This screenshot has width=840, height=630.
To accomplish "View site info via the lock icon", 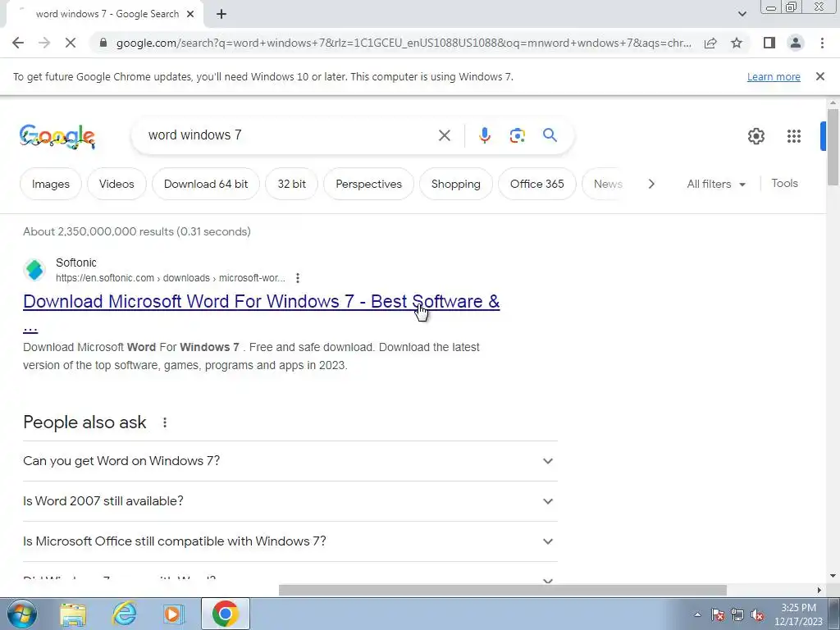I will click(x=103, y=43).
